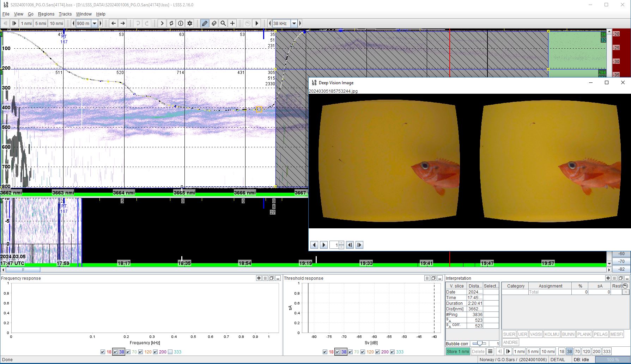Select the eraser tool in toolbar
The width and height of the screenshot is (631, 364).
click(x=214, y=23)
